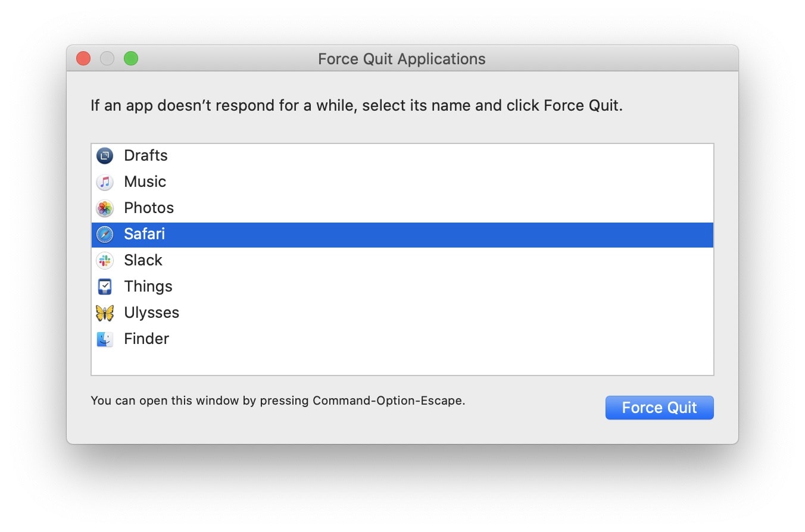Viewport: 805px width, 532px height.
Task: Click the Finder face icon
Action: [105, 339]
